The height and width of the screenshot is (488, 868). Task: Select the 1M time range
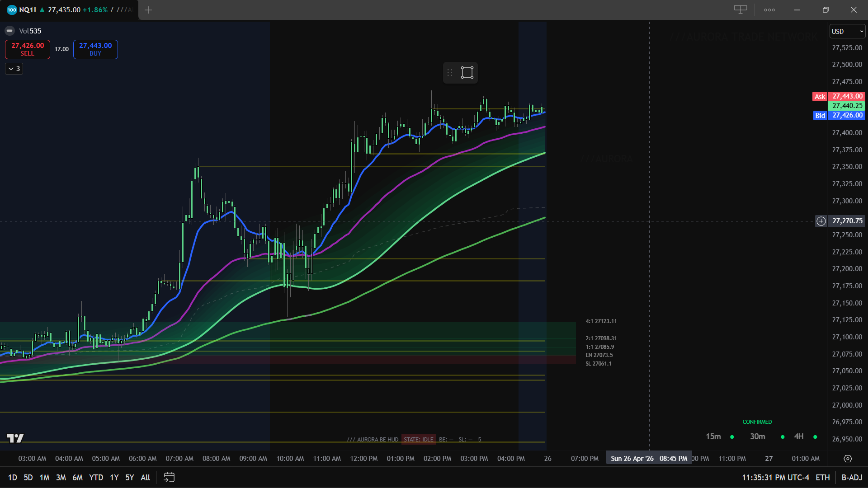pos(44,477)
